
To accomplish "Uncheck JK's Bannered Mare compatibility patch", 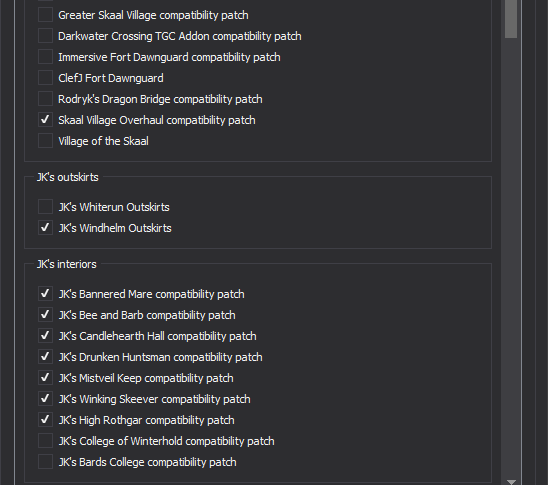I will pyautogui.click(x=45, y=294).
